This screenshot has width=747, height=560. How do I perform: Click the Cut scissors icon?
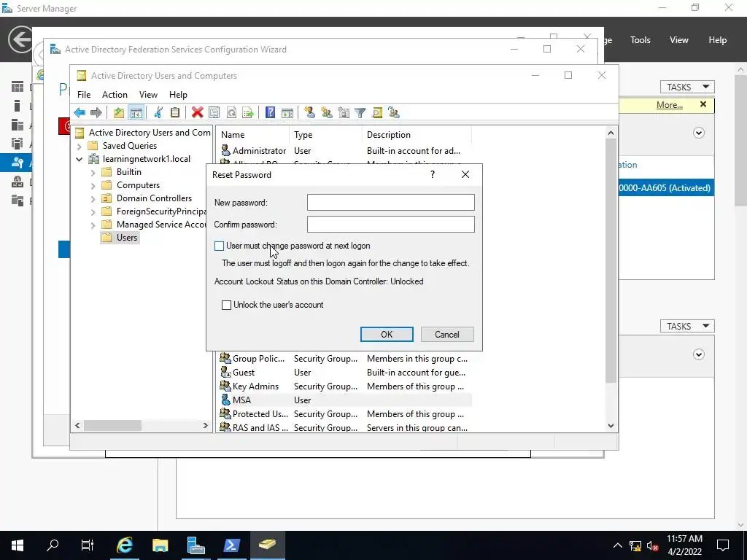click(158, 113)
